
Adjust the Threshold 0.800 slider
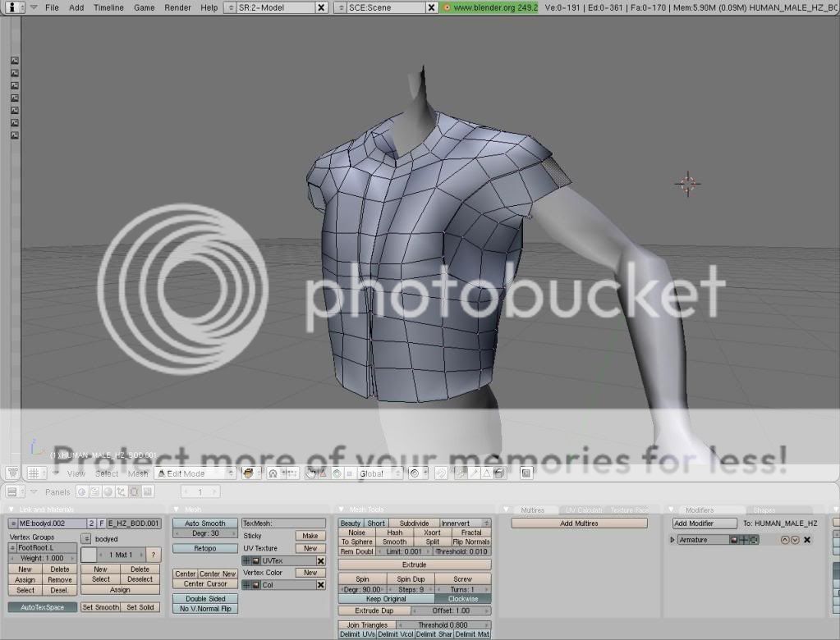tap(443, 625)
